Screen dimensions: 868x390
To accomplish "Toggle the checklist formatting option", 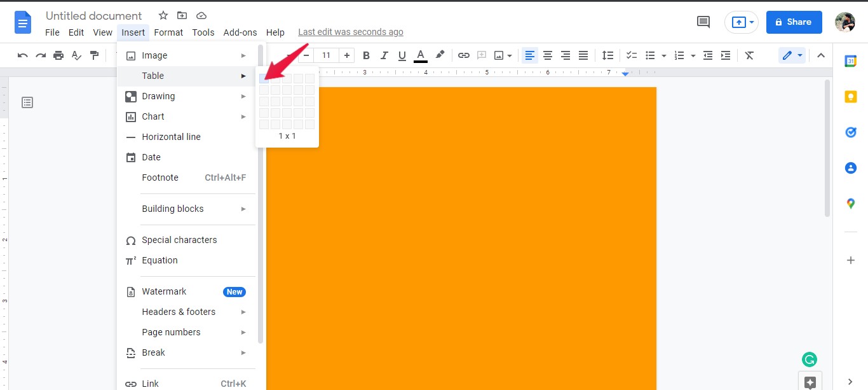I will [631, 55].
